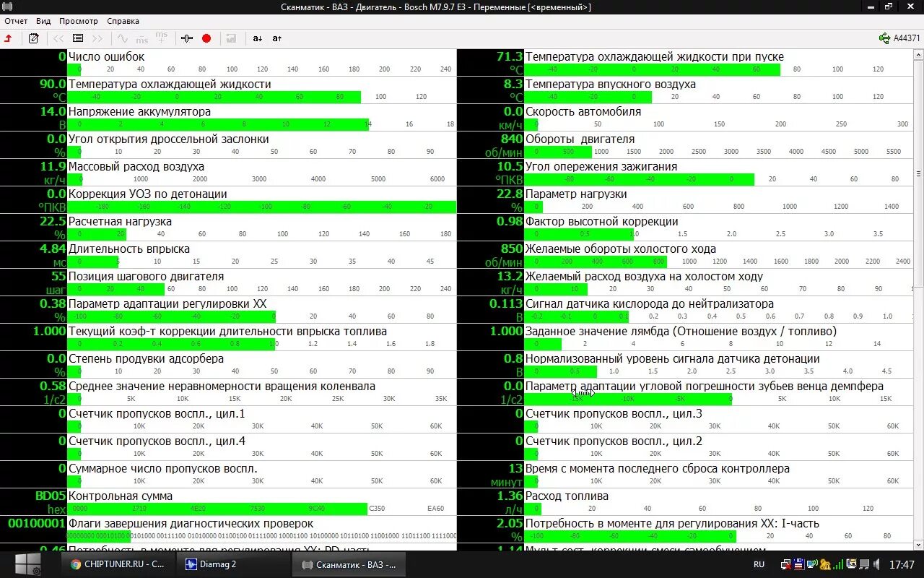Click the yellow warning tray icon

824,564
